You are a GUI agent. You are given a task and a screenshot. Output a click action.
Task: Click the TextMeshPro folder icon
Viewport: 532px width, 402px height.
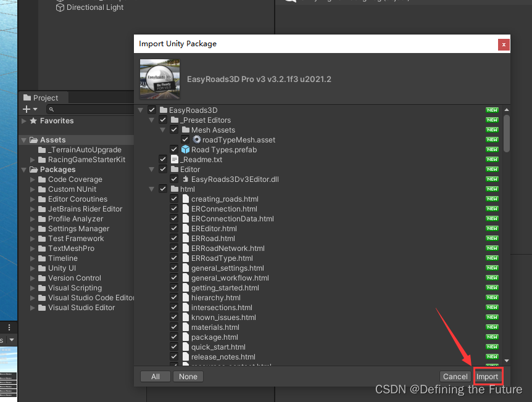42,248
